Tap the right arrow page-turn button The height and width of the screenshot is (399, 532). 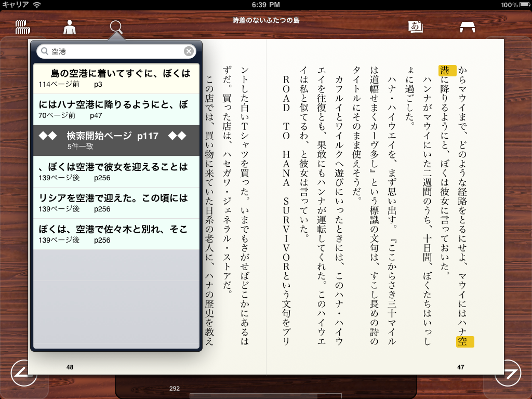click(x=508, y=373)
